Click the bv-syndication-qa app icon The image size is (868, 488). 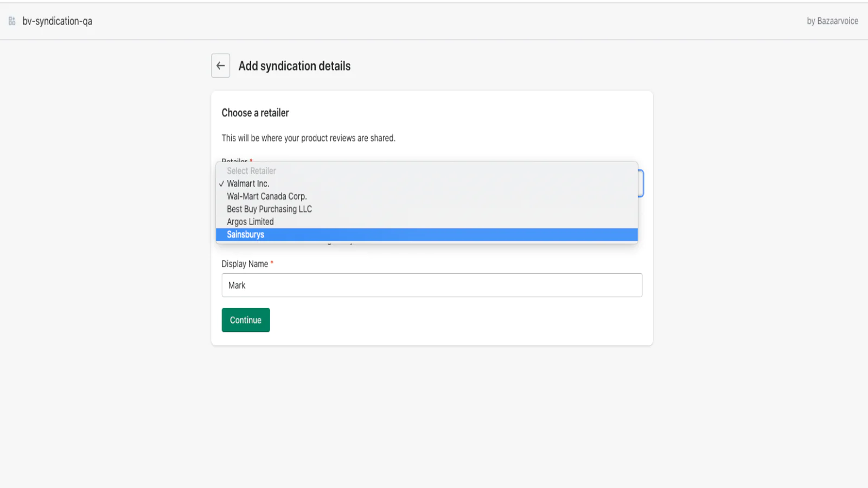12,21
